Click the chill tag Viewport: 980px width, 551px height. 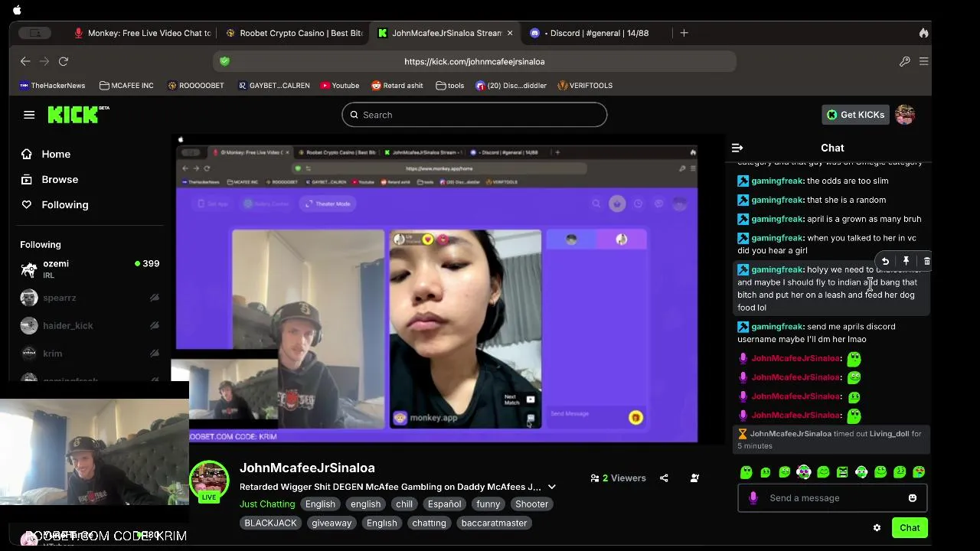coord(404,504)
